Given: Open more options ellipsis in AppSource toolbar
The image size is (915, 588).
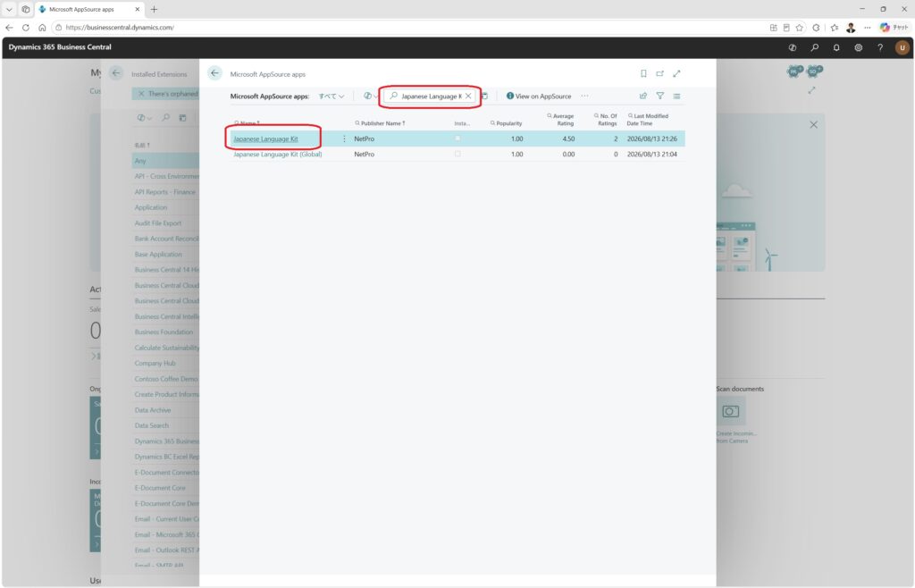Looking at the screenshot, I should pos(584,97).
